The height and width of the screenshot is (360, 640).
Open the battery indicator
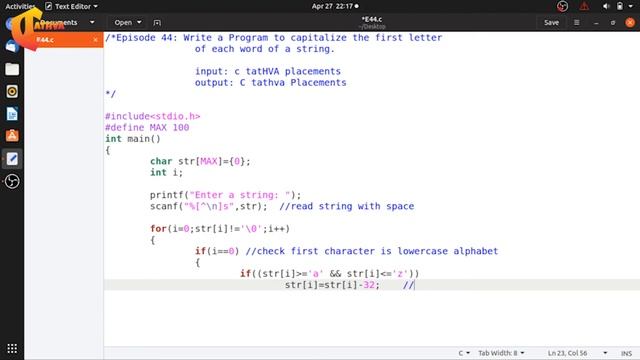620,6
